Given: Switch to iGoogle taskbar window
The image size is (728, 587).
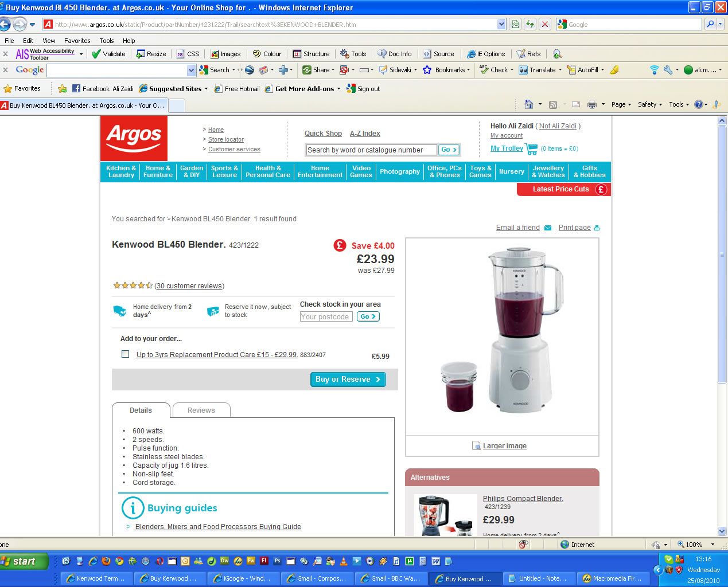Looking at the screenshot, I should (x=243, y=578).
